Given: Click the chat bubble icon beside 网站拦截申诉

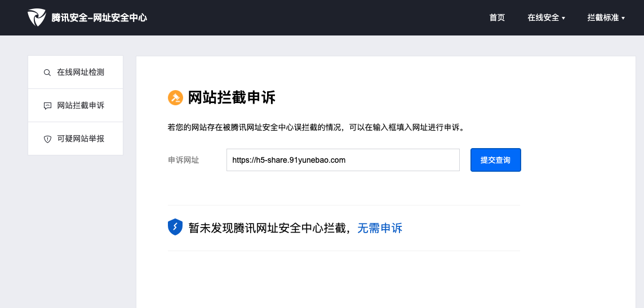Looking at the screenshot, I should click(x=47, y=106).
